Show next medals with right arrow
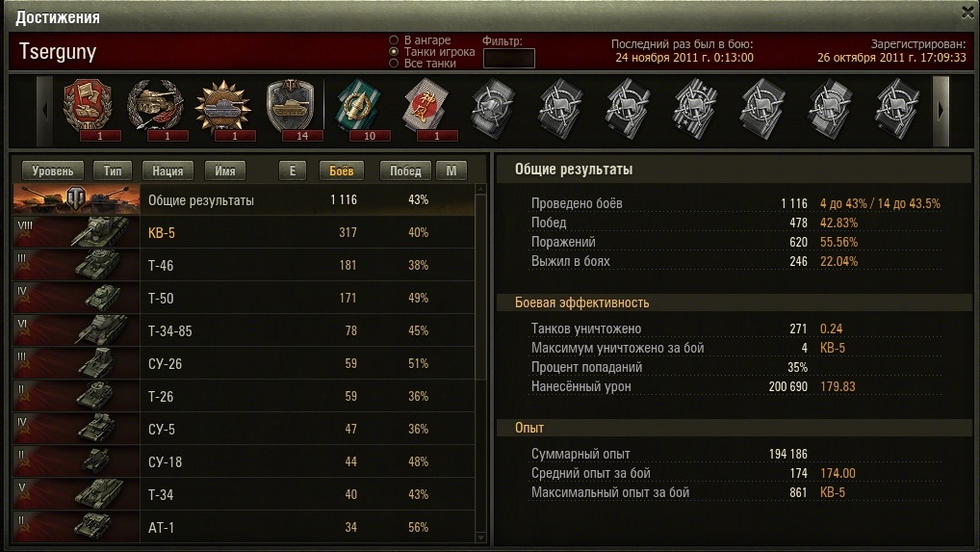This screenshot has width=980, height=552. [941, 111]
